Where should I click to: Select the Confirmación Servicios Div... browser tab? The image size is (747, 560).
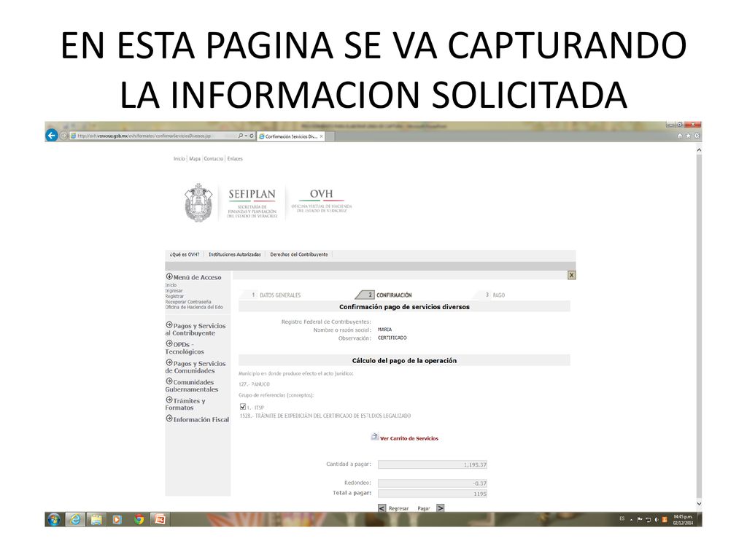[290, 136]
